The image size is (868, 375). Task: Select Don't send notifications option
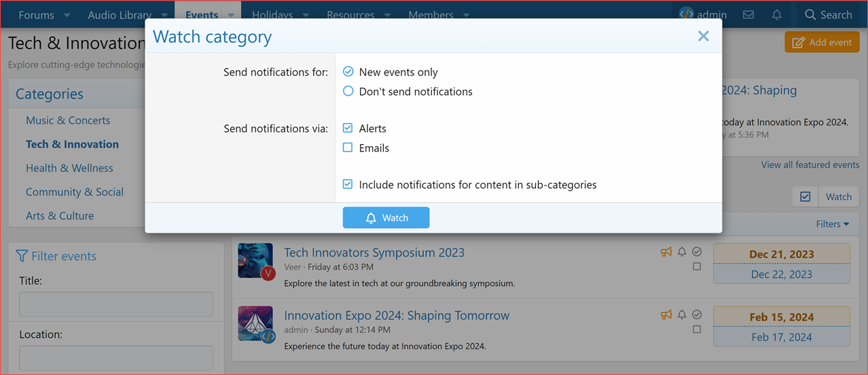pos(348,91)
